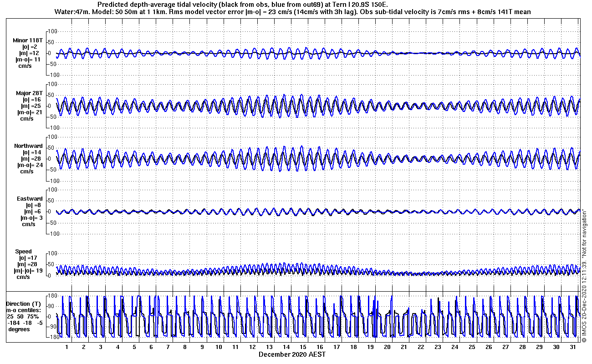Click day "15" on the date axis
The width and height of the screenshot is (592, 364).
(x=303, y=347)
